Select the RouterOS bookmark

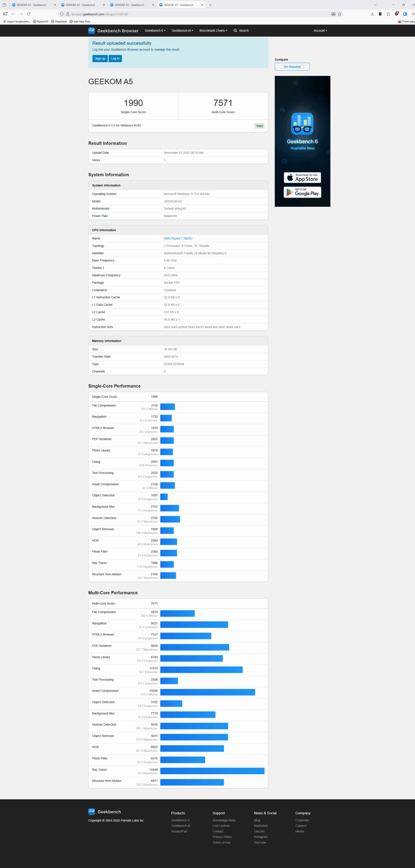pyautogui.click(x=41, y=21)
